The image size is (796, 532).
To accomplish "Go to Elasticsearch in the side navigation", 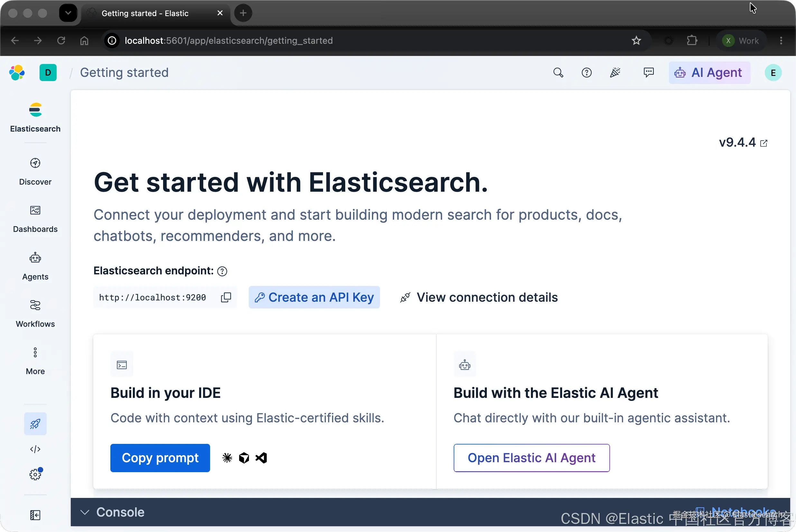I will 35,118.
